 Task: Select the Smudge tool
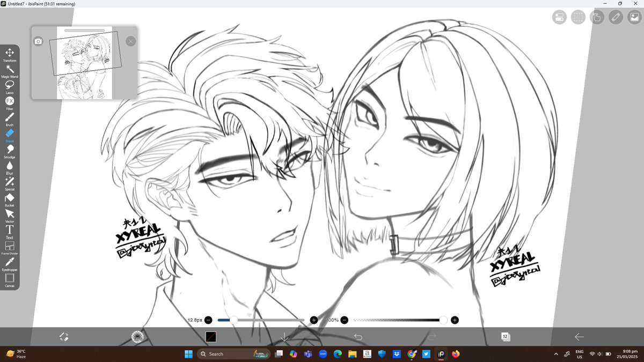click(10, 151)
